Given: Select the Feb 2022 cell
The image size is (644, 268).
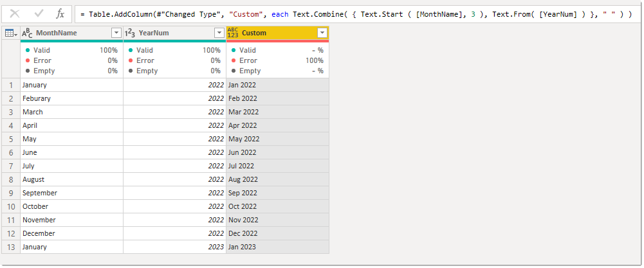Looking at the screenshot, I should coord(278,98).
